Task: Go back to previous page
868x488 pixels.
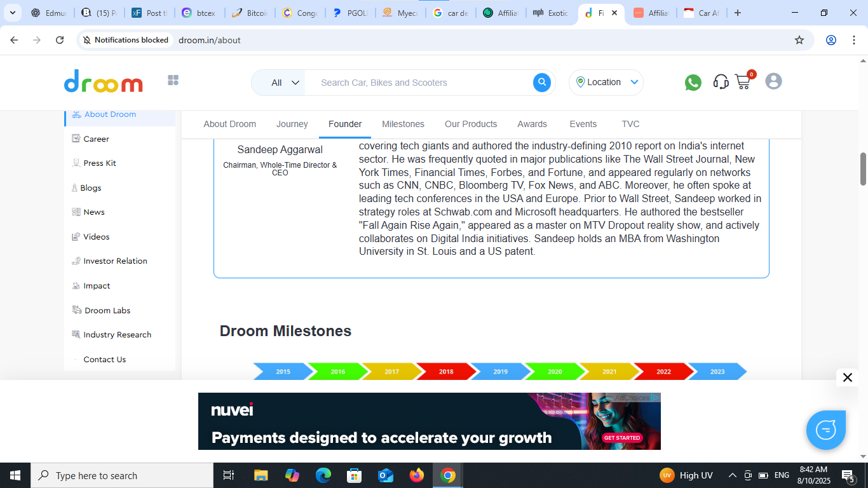Action: tap(14, 40)
